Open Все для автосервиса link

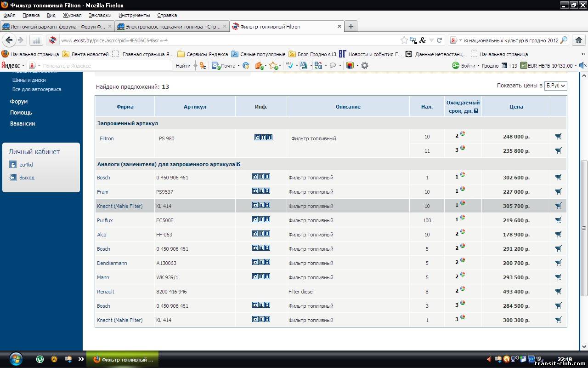(x=37, y=89)
